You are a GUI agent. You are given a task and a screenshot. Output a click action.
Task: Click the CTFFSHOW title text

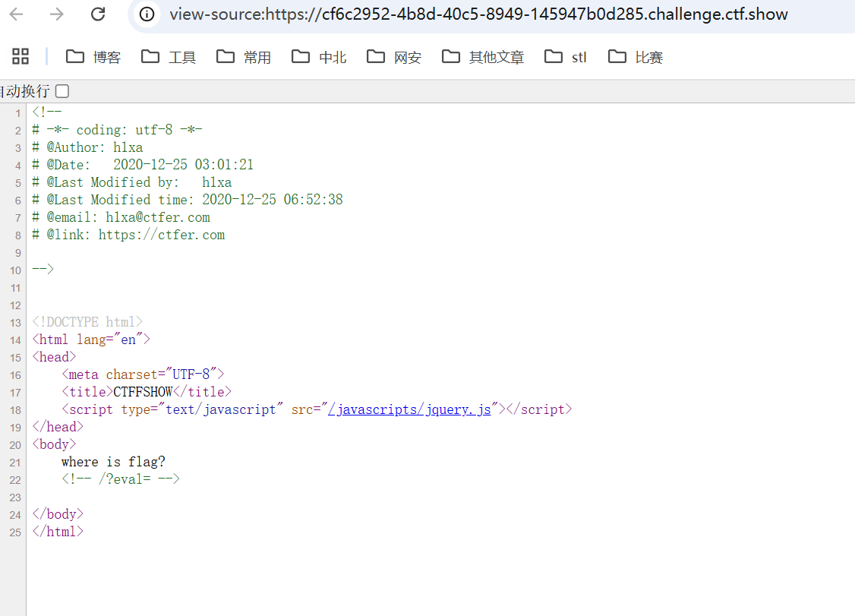[143, 392]
